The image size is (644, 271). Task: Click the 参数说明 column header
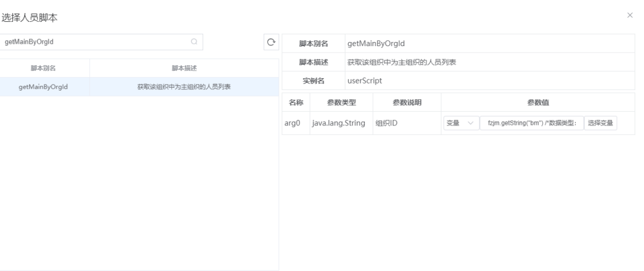click(x=407, y=102)
